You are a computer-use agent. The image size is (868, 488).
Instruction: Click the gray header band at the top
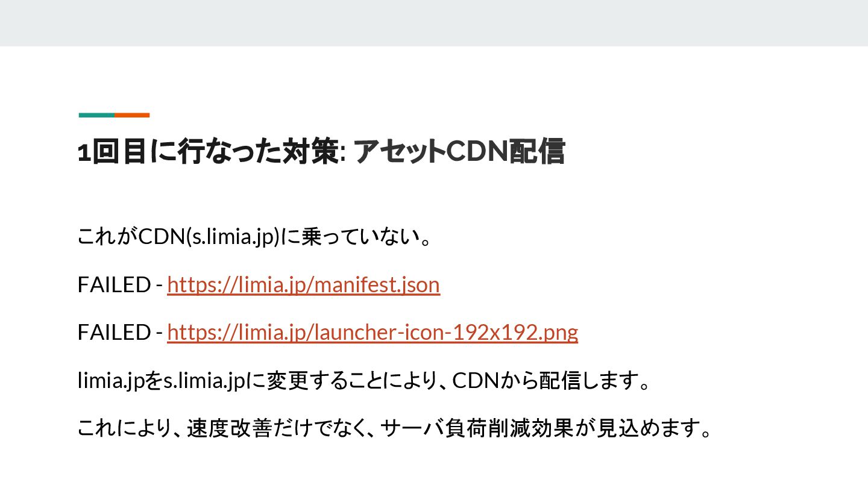[x=434, y=23]
